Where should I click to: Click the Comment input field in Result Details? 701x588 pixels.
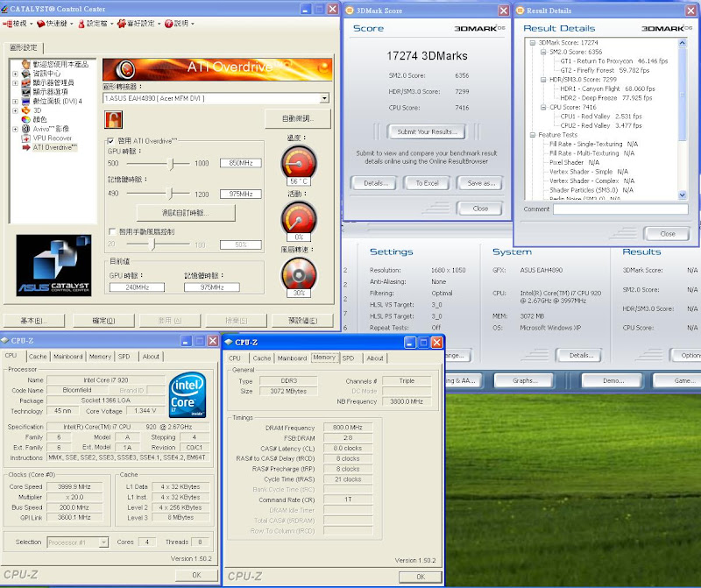coord(620,209)
